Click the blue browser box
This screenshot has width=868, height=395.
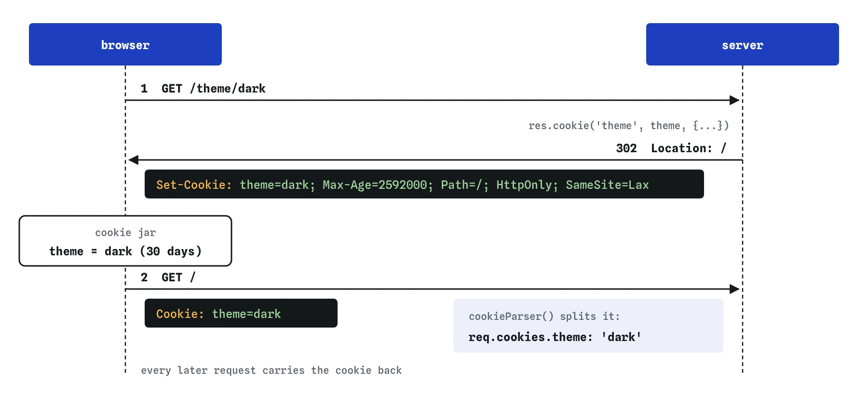pyautogui.click(x=125, y=44)
